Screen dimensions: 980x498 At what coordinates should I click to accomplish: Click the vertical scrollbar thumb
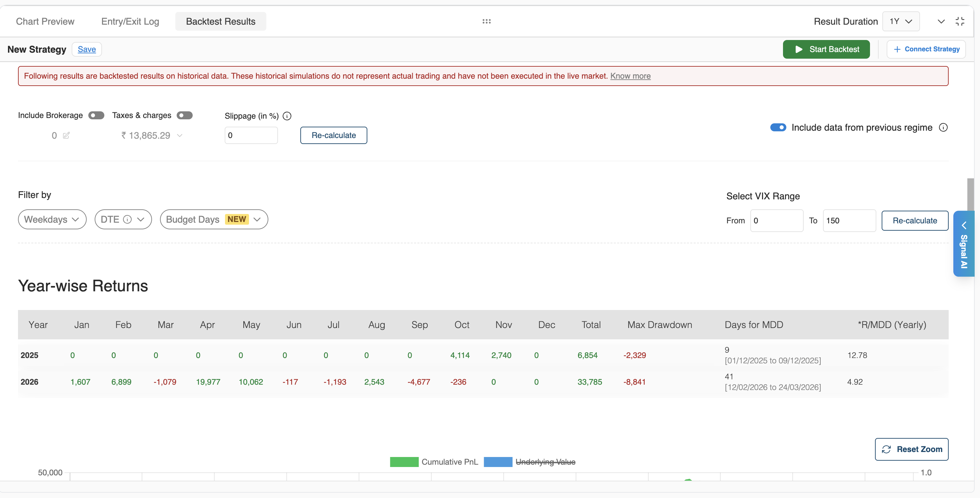970,194
